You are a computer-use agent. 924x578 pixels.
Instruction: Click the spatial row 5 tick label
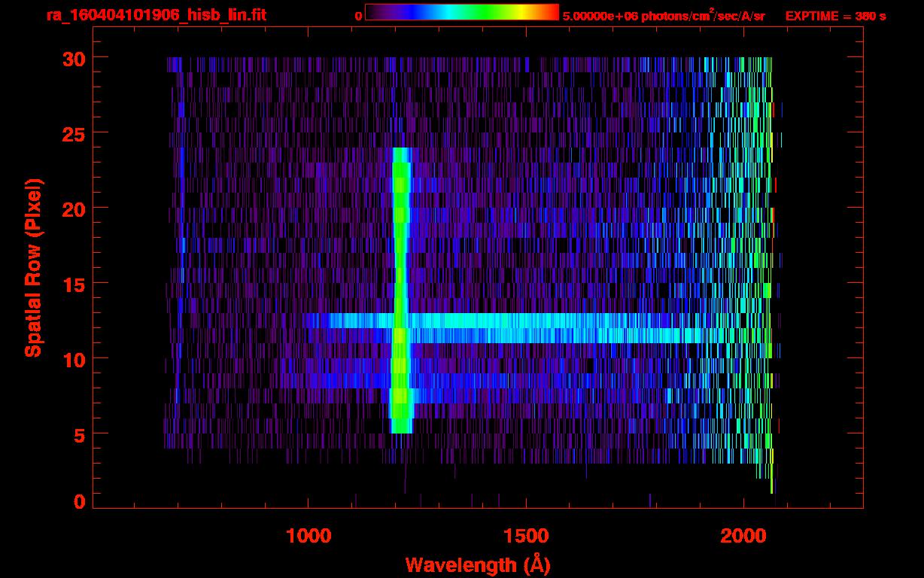coord(79,434)
